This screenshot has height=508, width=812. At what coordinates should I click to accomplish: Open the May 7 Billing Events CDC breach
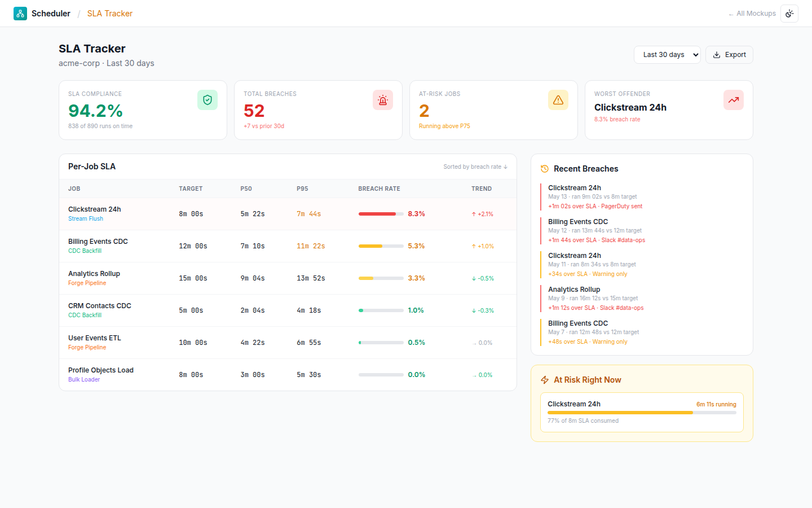coord(642,332)
